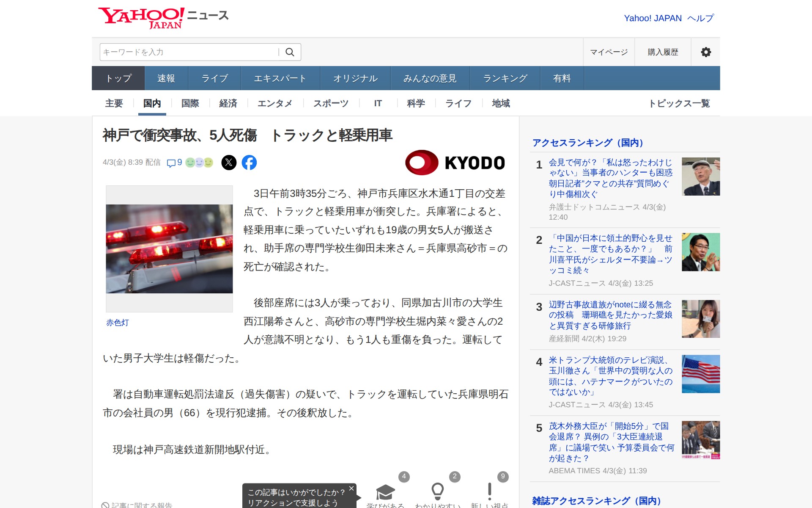Open the トピックス一覧 link
Image resolution: width=812 pixels, height=508 pixels.
(679, 103)
